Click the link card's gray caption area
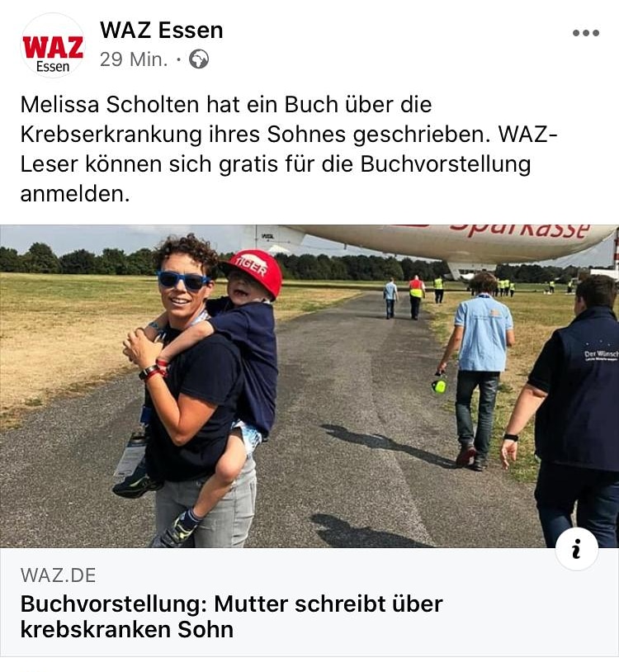This screenshot has width=619, height=672. point(309,602)
